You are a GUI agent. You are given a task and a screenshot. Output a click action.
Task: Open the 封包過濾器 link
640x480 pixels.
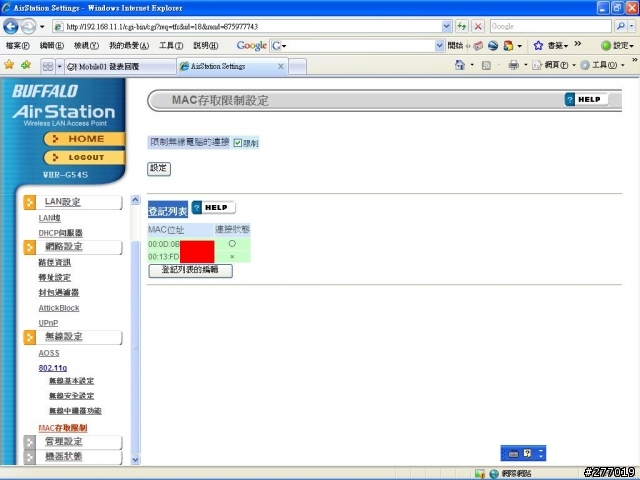[58, 292]
